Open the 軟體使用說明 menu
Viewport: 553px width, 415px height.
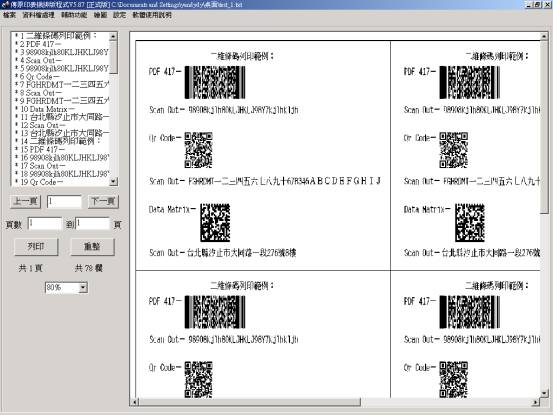point(152,15)
